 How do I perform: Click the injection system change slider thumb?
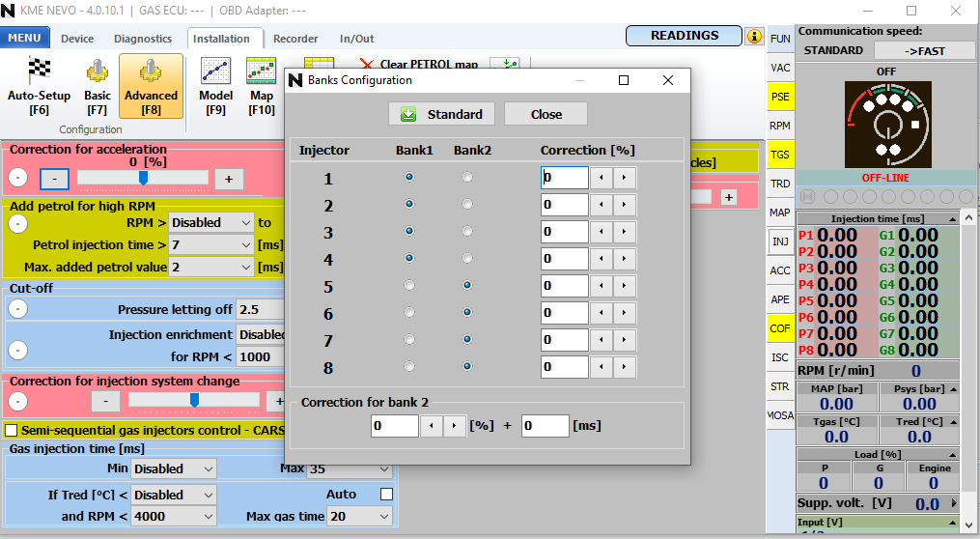194,400
